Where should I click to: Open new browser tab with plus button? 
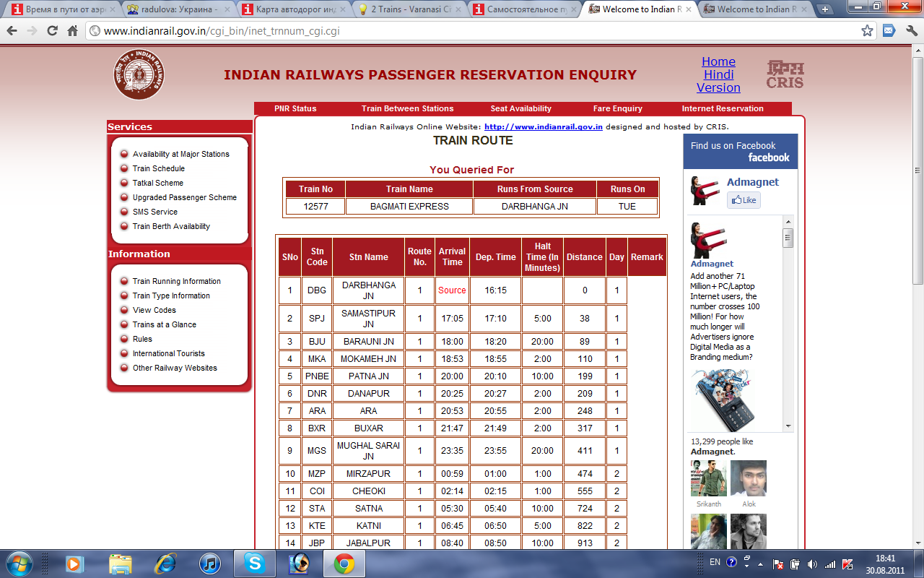tap(825, 9)
